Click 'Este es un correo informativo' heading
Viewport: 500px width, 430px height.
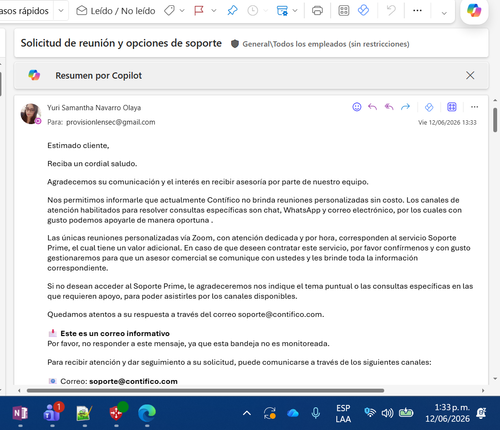click(115, 333)
